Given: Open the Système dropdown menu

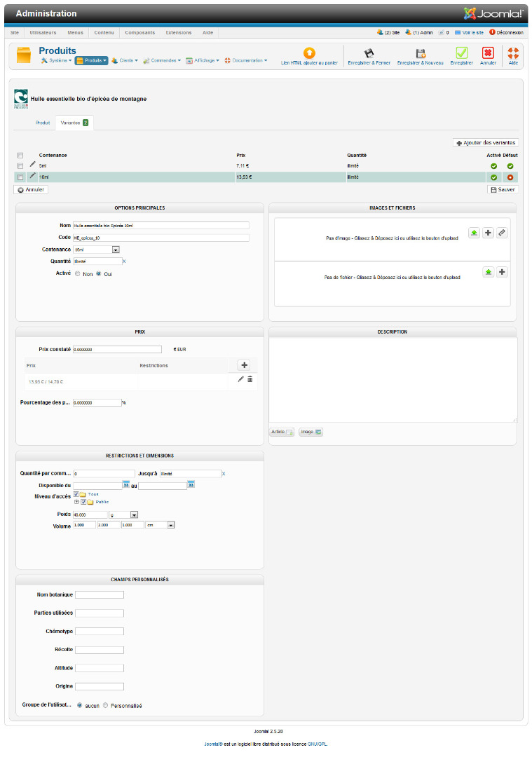Looking at the screenshot, I should [57, 60].
